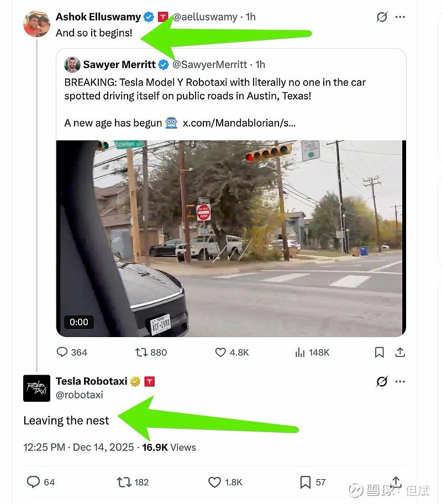Open Ashok Elluswamy's profile picture
Screen dimensions: 442x504
click(x=37, y=24)
